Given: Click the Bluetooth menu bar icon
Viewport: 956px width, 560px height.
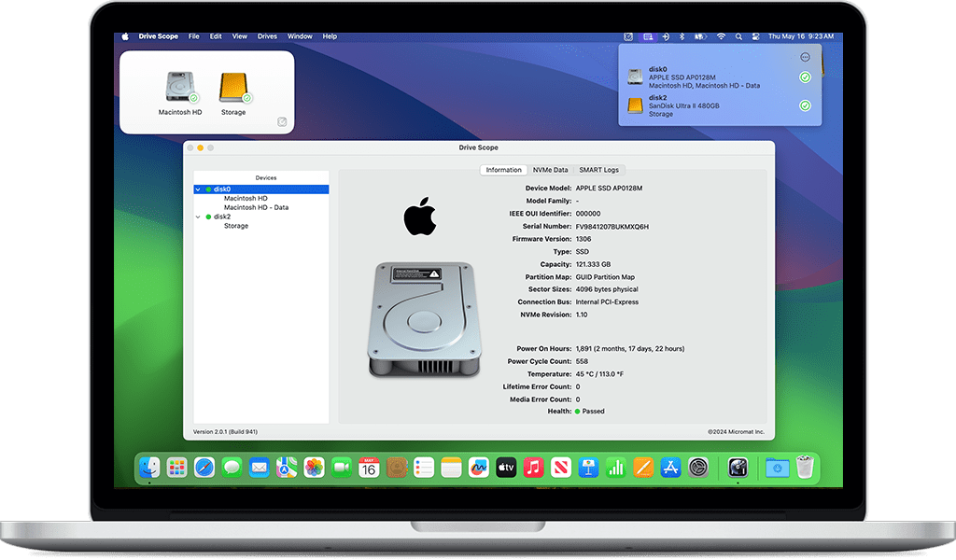Looking at the screenshot, I should [x=682, y=36].
